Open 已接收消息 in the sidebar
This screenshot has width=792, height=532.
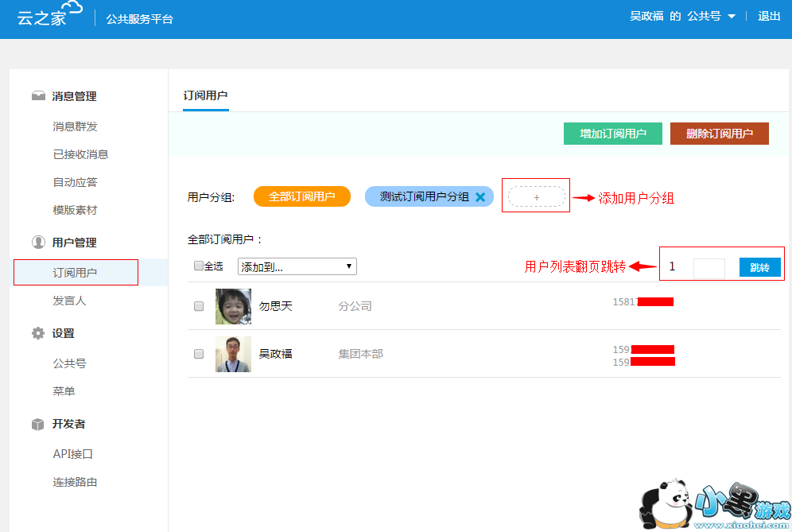pyautogui.click(x=81, y=154)
